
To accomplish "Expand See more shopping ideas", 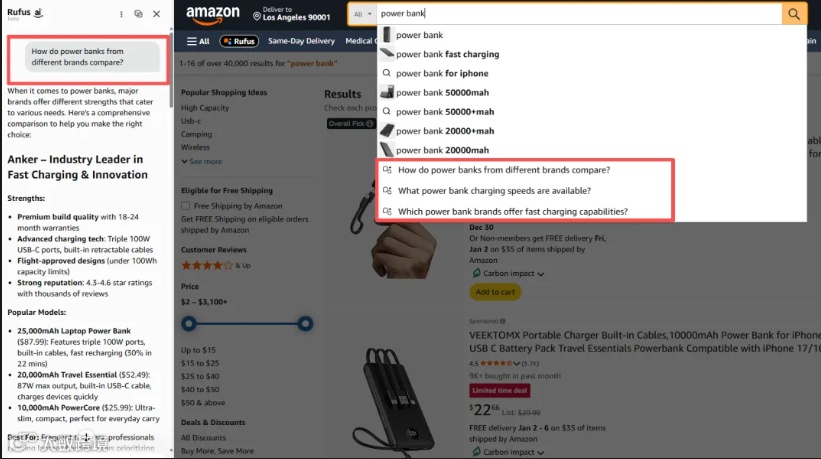I will (x=202, y=161).
